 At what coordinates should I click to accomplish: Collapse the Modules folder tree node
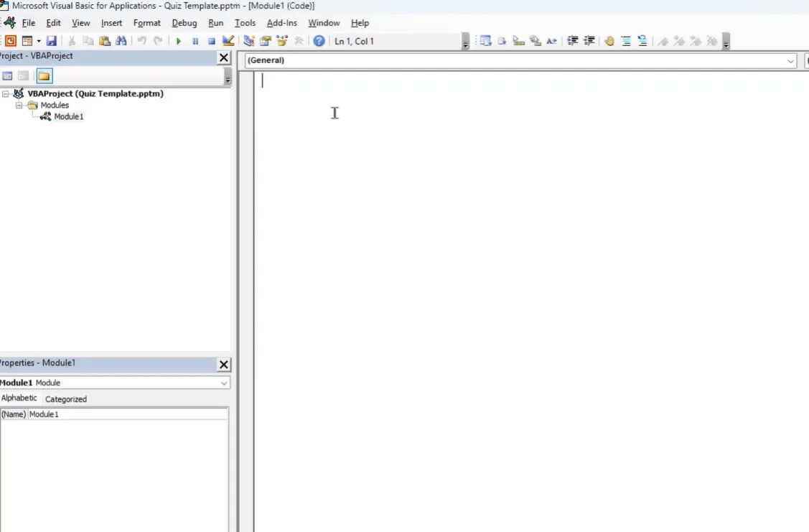click(x=19, y=105)
